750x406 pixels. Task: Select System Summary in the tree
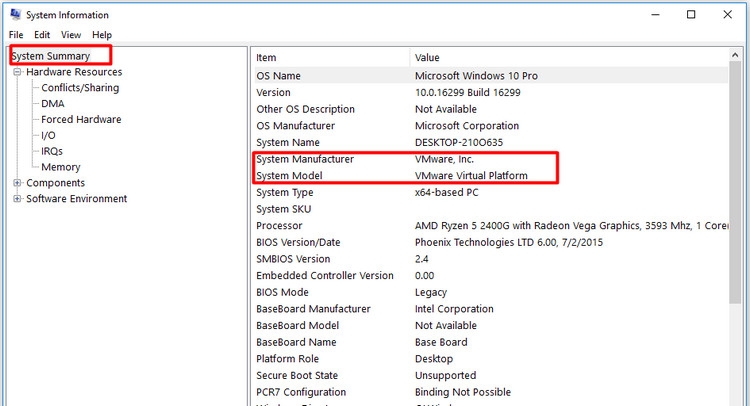(x=51, y=56)
